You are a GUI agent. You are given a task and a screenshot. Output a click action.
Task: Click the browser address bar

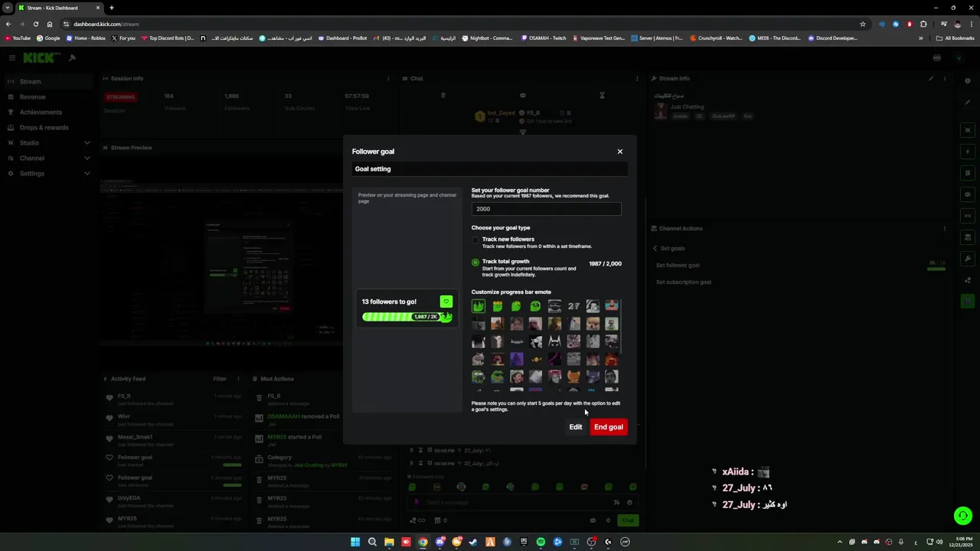(x=459, y=24)
